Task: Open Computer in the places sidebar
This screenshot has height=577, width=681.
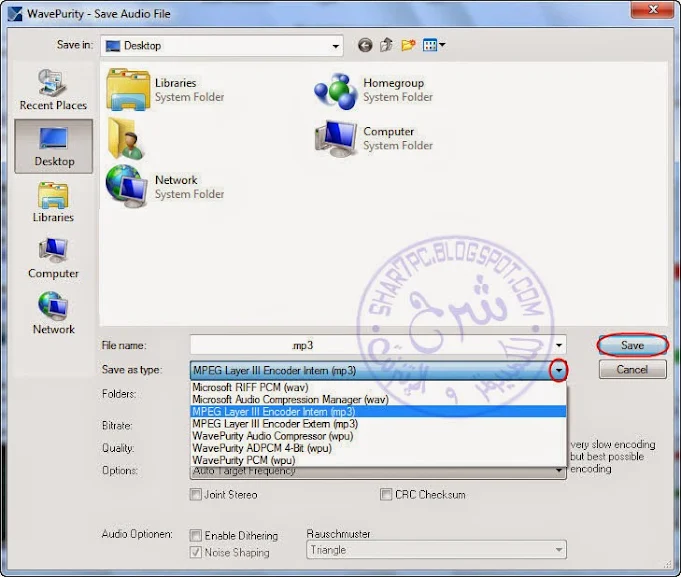Action: [53, 258]
